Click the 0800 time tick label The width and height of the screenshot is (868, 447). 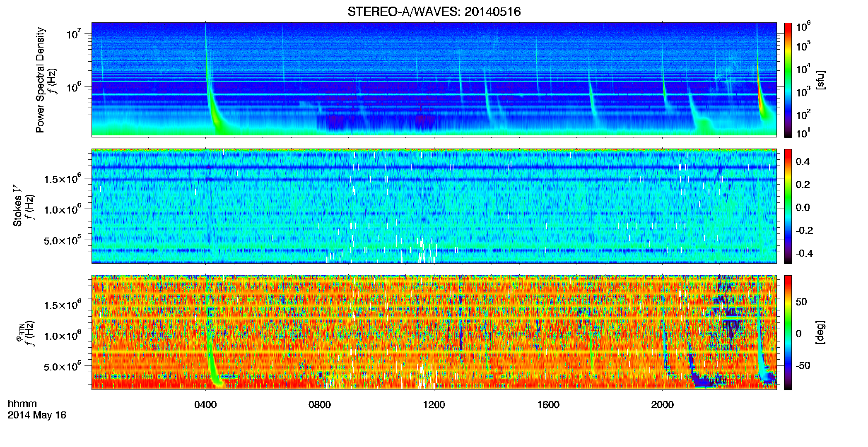320,405
